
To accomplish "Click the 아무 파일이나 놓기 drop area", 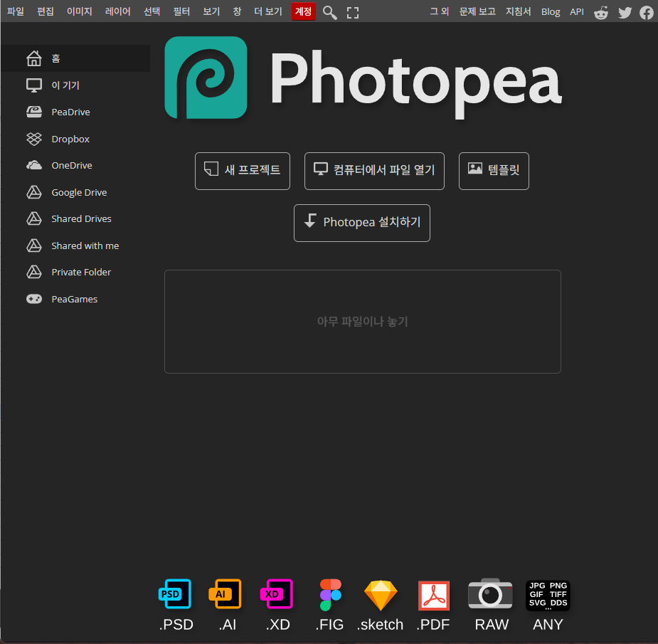I will pyautogui.click(x=363, y=322).
